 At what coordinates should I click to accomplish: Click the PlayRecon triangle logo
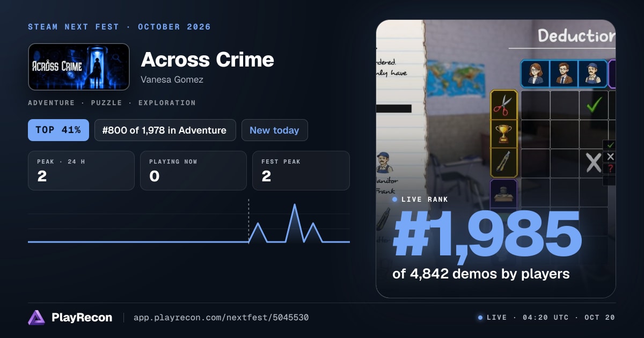point(36,318)
